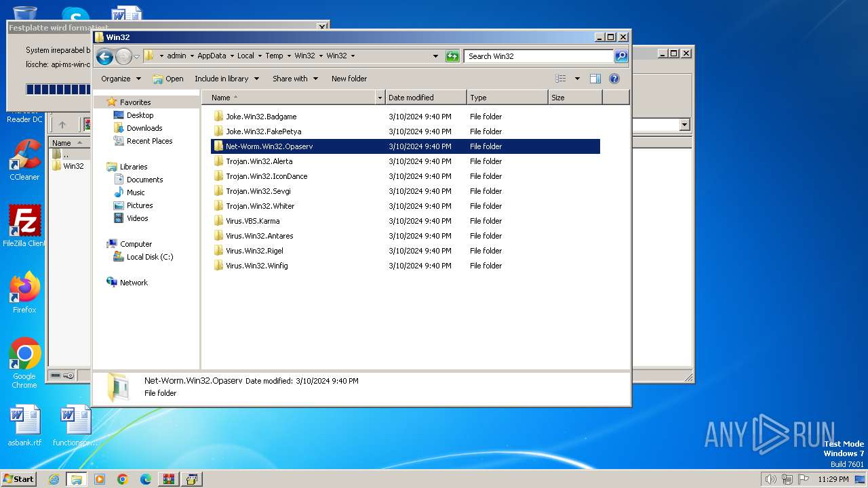The height and width of the screenshot is (488, 868).
Task: Click the Forward navigation arrow in Explorer
Action: click(x=123, y=56)
